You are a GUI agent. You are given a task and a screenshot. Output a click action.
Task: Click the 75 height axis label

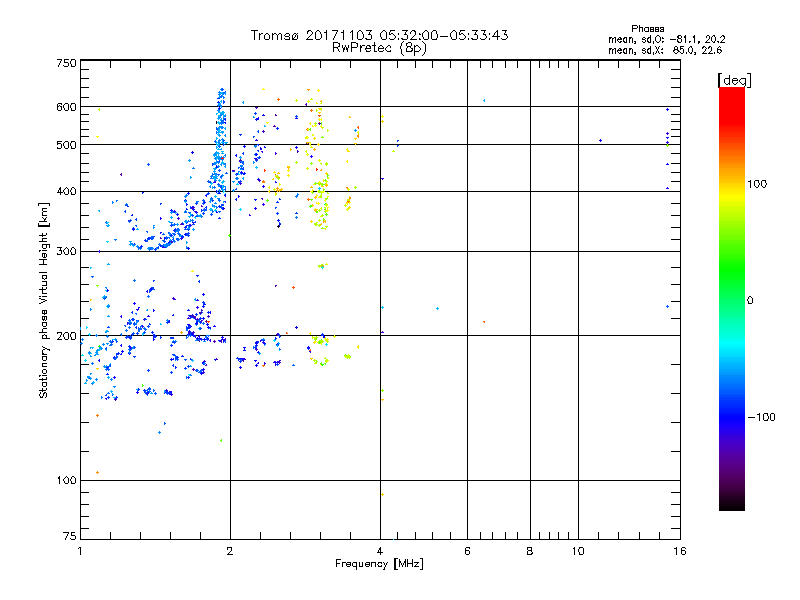click(x=69, y=536)
